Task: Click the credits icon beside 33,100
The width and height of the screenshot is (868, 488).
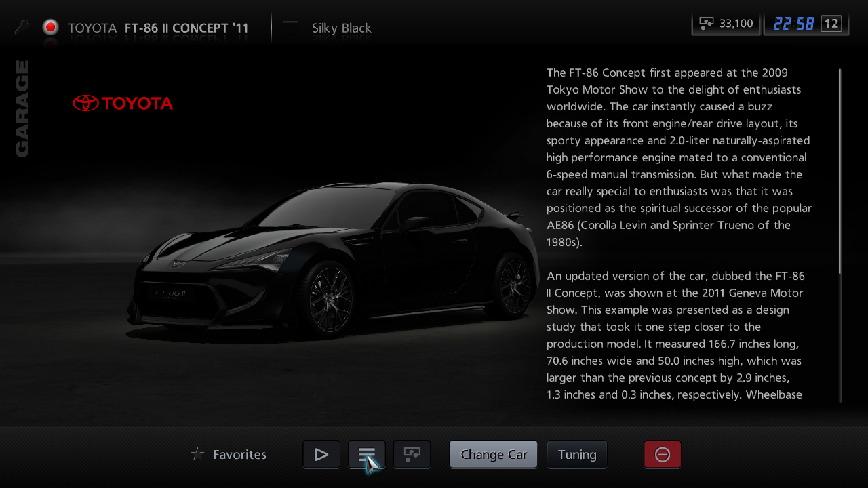Action: click(x=706, y=24)
